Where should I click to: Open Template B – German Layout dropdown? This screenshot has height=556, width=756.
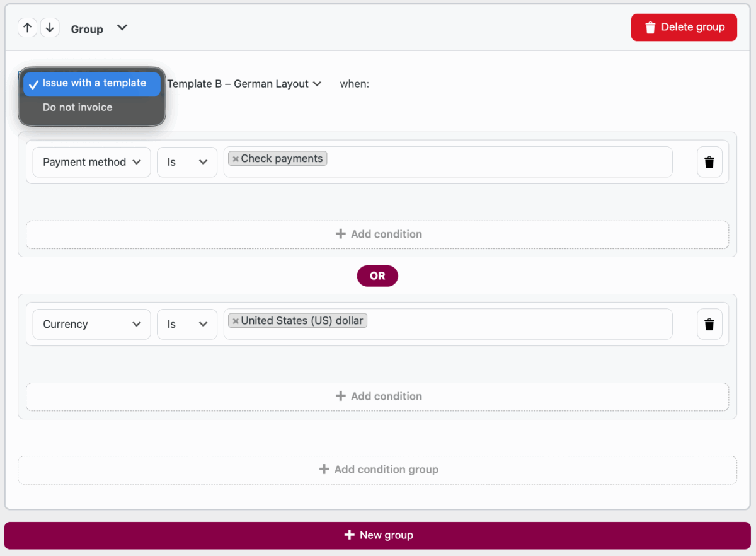point(244,84)
